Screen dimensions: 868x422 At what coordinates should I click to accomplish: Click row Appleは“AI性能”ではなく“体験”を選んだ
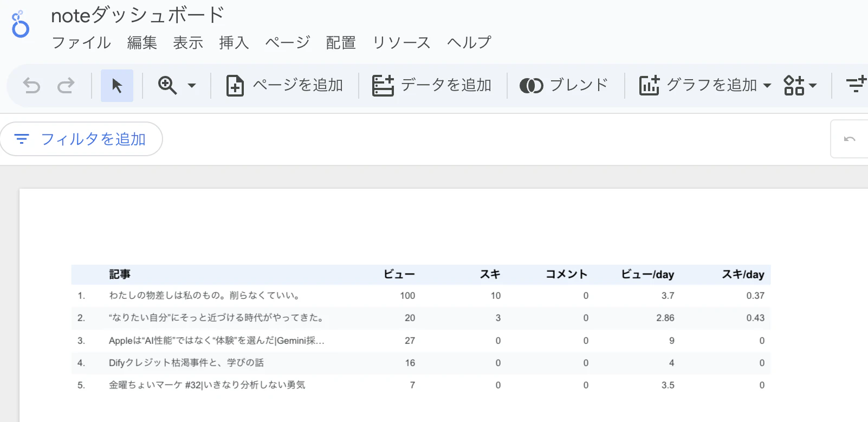[x=421, y=341]
